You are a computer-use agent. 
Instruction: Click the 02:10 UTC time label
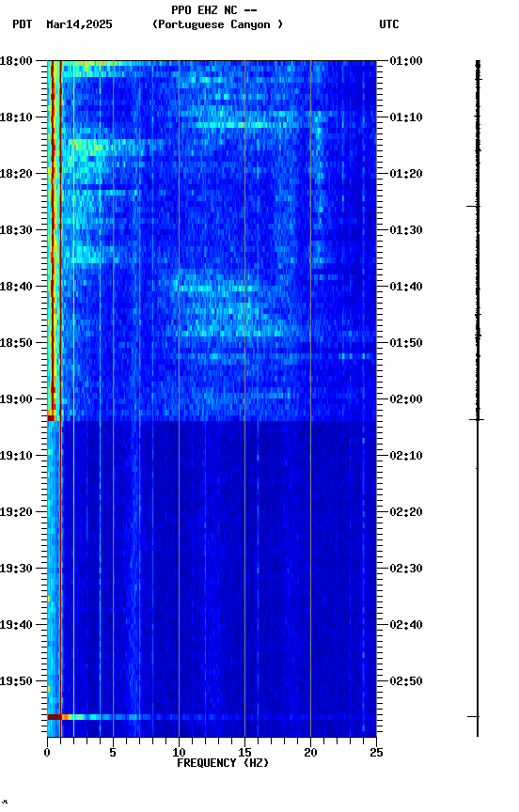(406, 456)
